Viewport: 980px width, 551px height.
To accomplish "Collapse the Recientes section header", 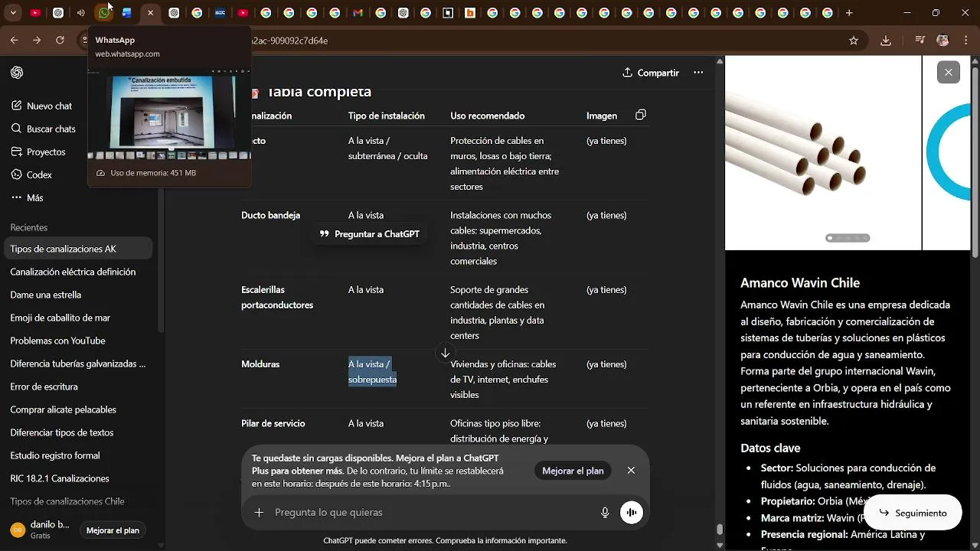I will (x=29, y=227).
